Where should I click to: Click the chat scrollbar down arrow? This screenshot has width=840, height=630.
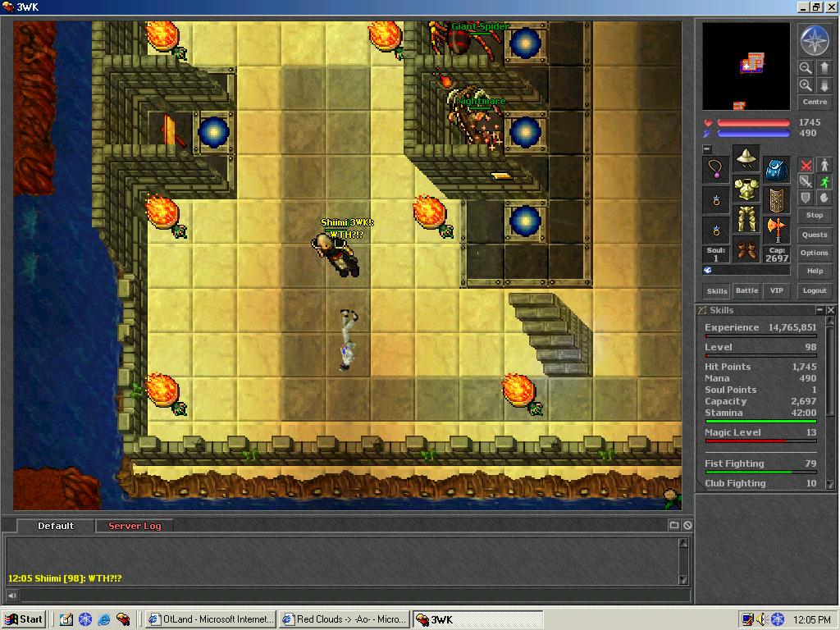point(683,580)
